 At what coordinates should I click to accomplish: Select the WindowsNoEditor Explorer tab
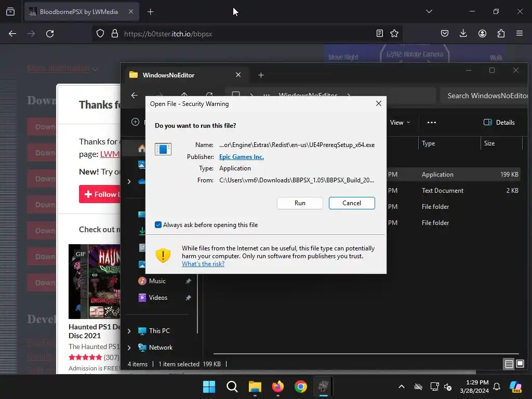coord(185,75)
